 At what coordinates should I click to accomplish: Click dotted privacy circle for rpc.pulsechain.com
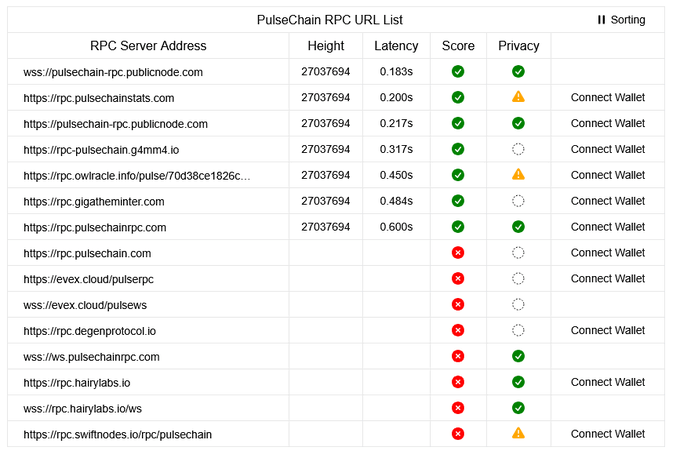pyautogui.click(x=518, y=253)
